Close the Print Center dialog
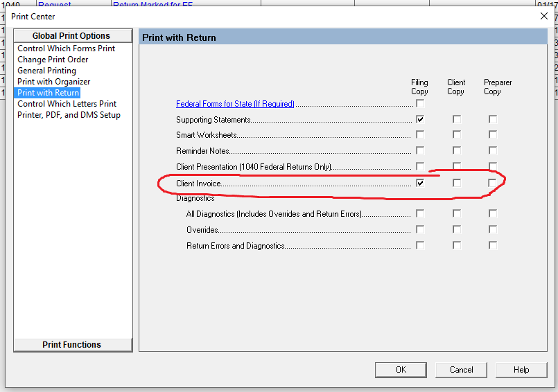 coord(543,16)
